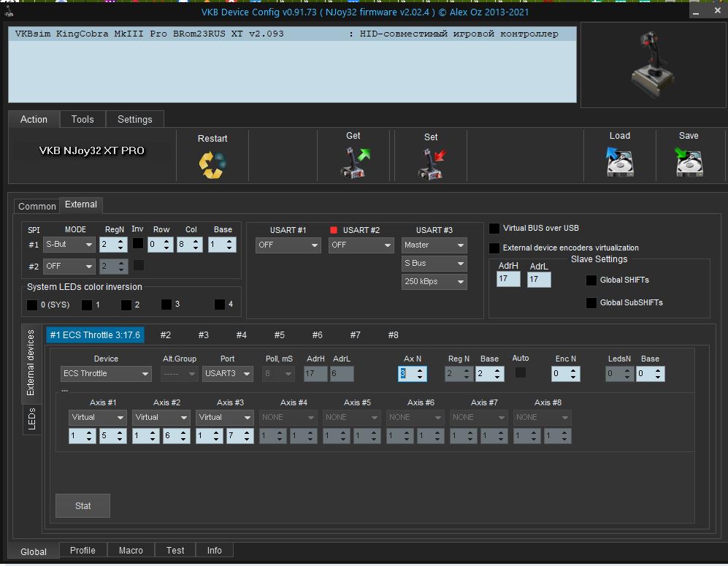
Task: Expand the ECS Throttle Device dropdown
Action: click(x=106, y=374)
